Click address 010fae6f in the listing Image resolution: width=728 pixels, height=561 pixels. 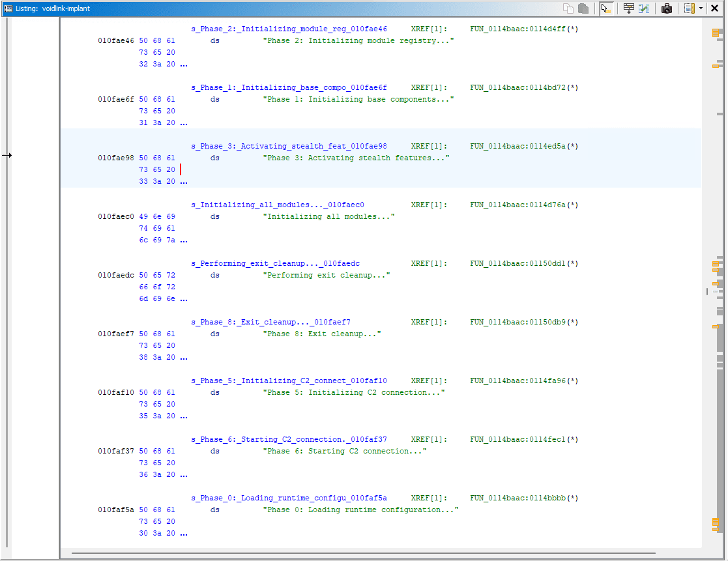116,99
